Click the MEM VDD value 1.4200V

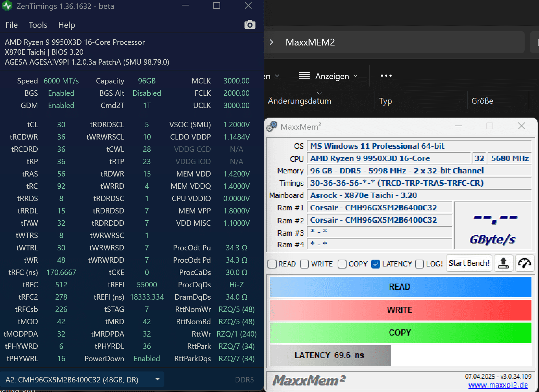click(x=237, y=174)
